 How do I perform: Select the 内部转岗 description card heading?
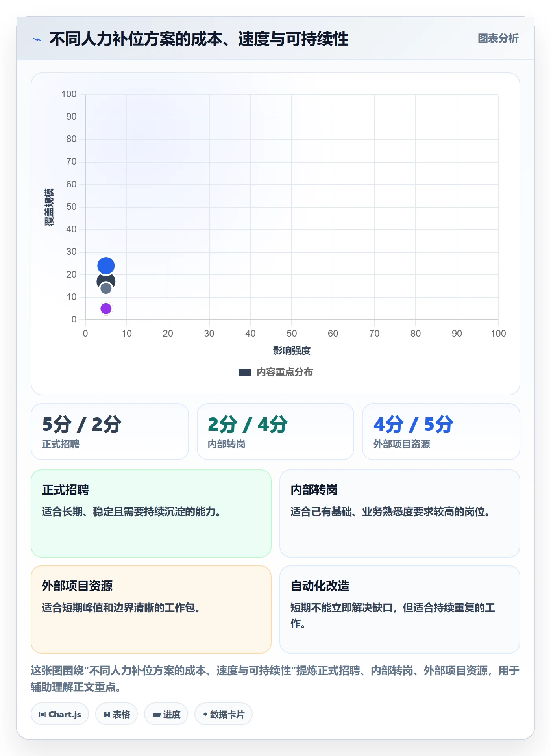click(x=314, y=490)
